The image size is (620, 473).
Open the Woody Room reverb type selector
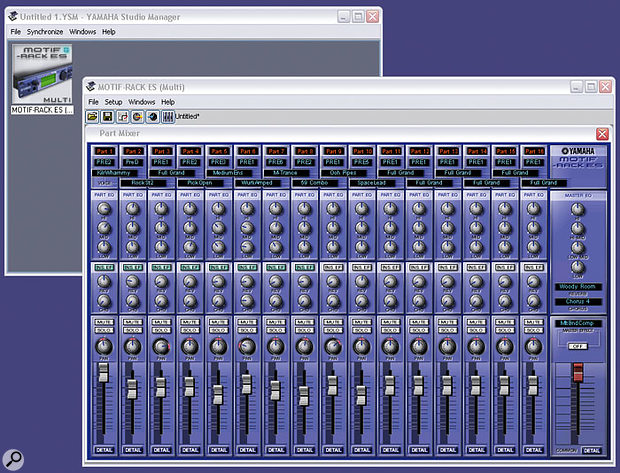[x=578, y=286]
